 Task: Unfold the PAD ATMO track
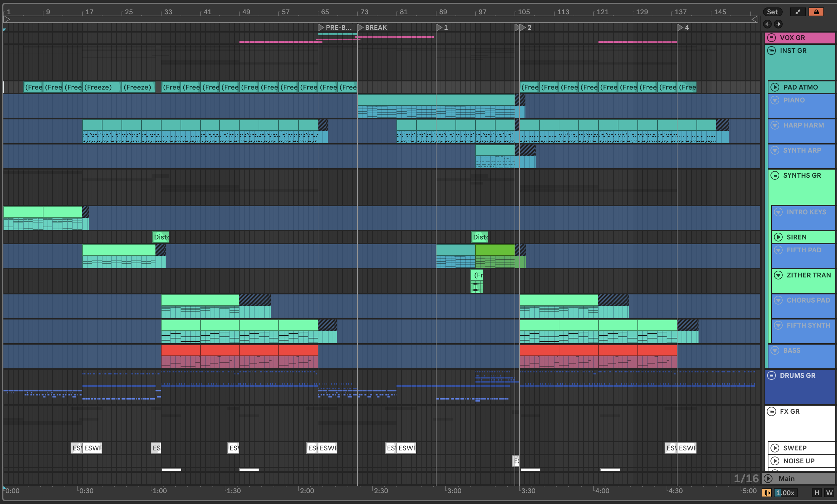[775, 87]
